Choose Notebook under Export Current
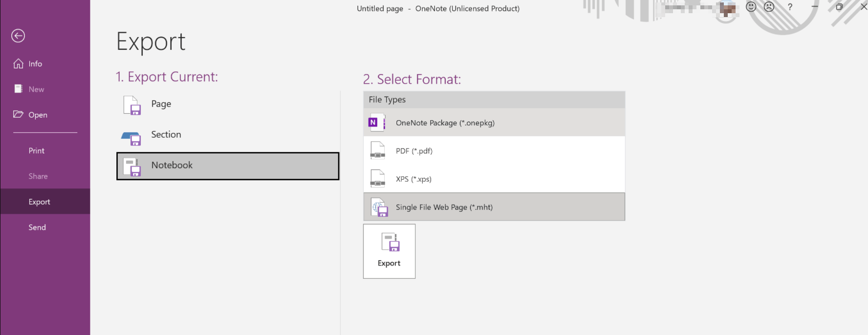The height and width of the screenshot is (335, 868). (x=228, y=166)
